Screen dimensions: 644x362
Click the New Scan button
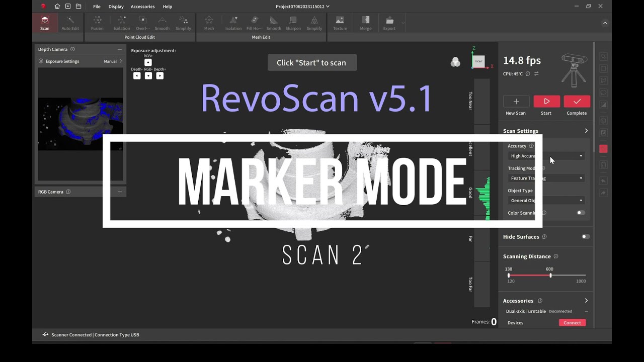click(516, 101)
